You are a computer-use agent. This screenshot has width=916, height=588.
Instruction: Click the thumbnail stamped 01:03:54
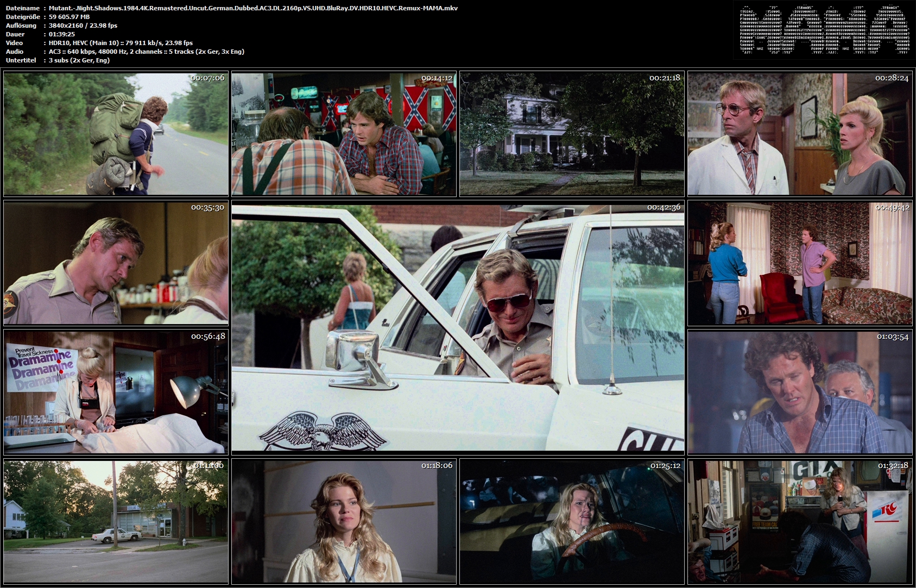800,392
